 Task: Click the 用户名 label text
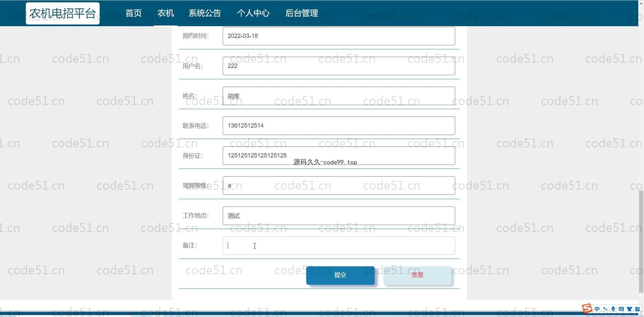[193, 66]
